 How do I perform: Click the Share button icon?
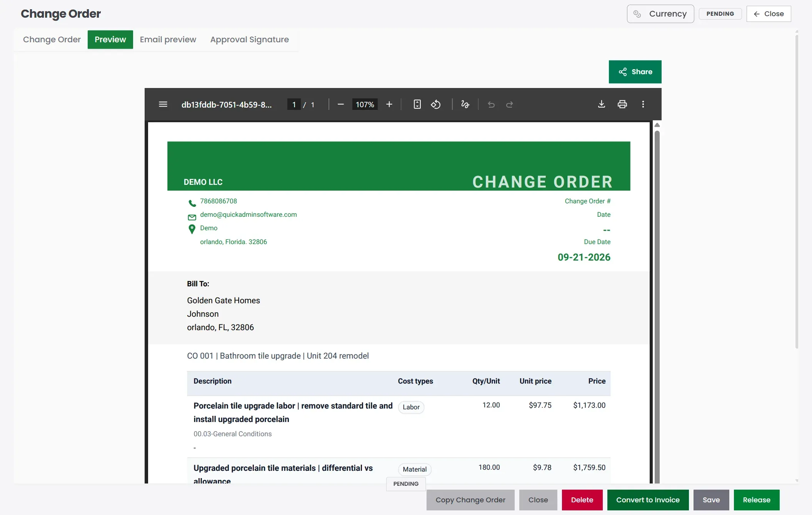(x=622, y=72)
